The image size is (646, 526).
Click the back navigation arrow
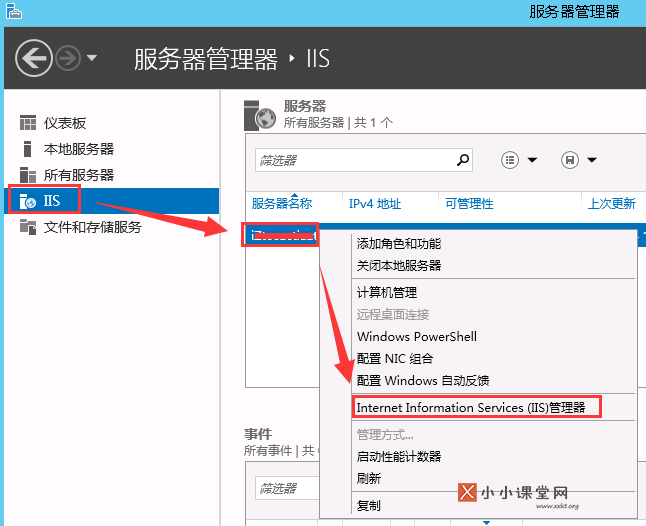[x=34, y=58]
